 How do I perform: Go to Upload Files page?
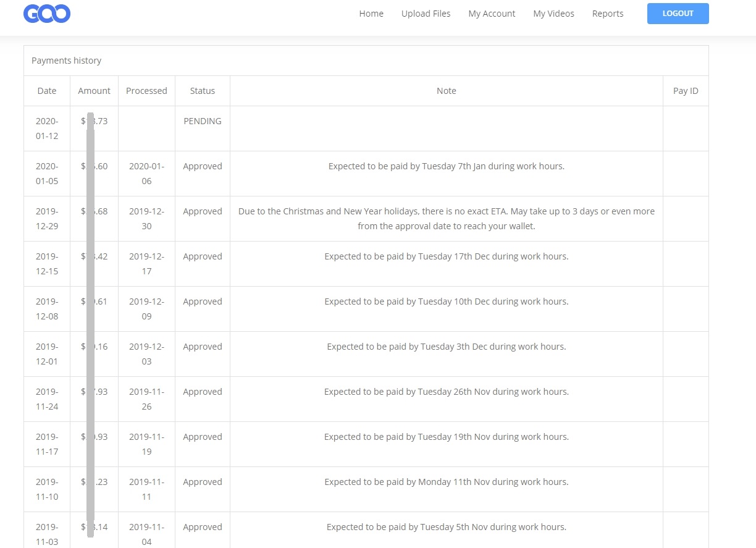tap(426, 14)
